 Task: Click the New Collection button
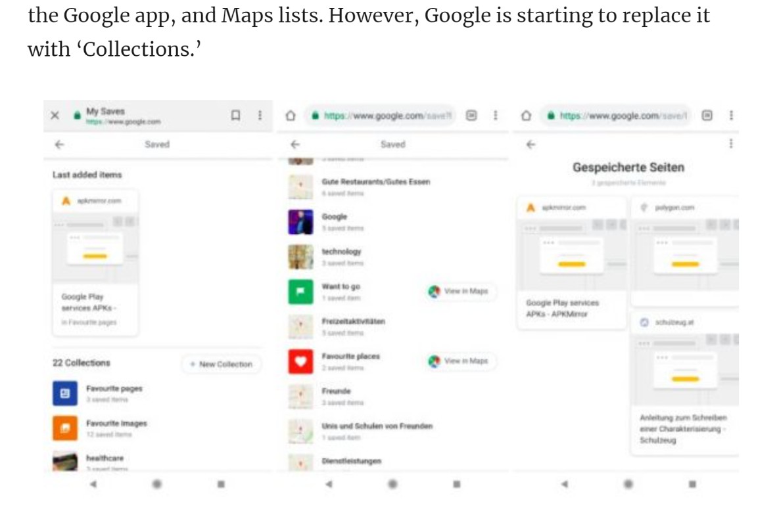[x=221, y=364]
